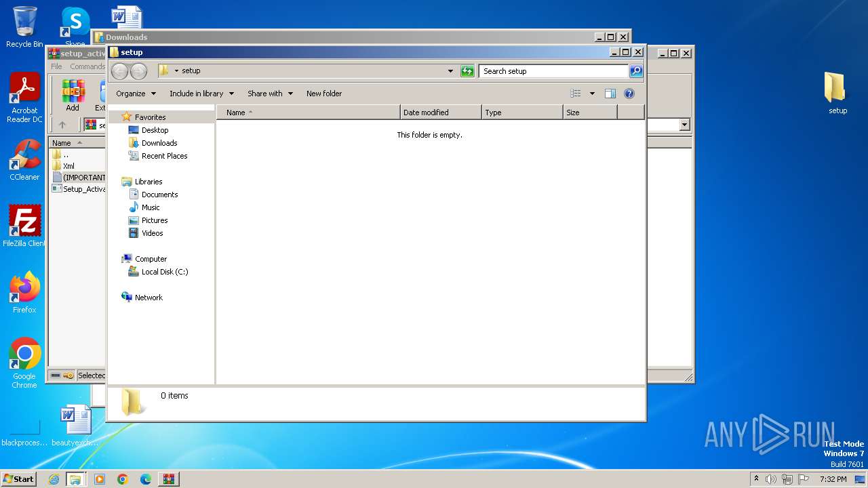Open the Commands menu in WinRAR

pos(87,66)
